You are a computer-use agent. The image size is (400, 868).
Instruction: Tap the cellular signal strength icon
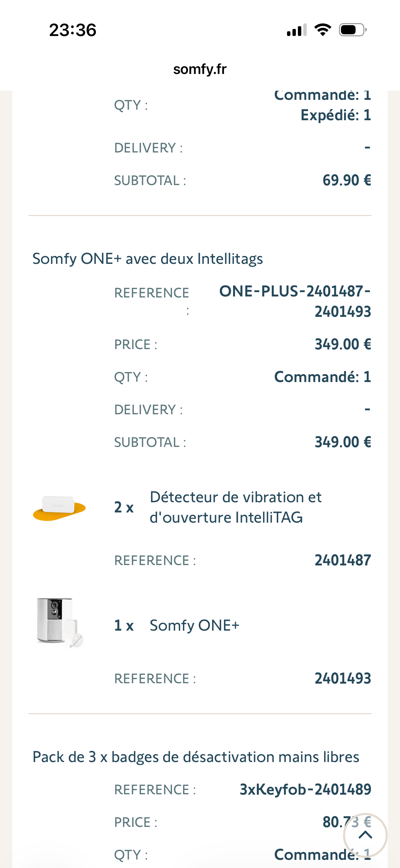(297, 30)
